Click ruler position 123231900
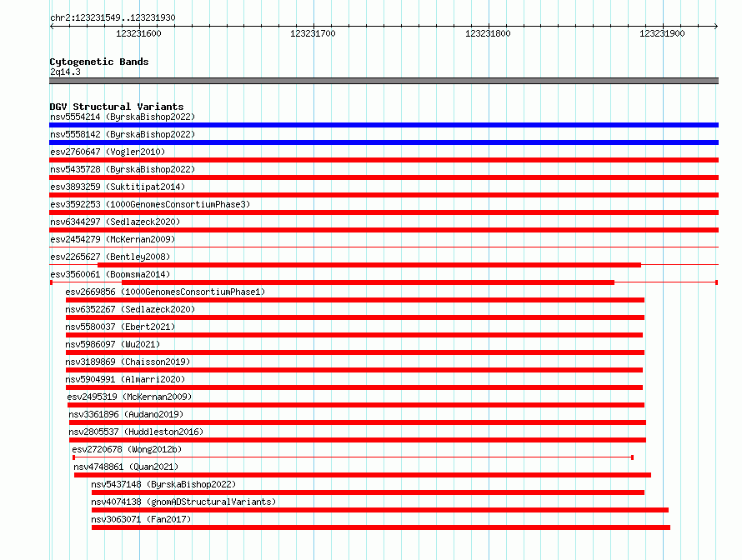The height and width of the screenshot is (560, 742). point(662,33)
